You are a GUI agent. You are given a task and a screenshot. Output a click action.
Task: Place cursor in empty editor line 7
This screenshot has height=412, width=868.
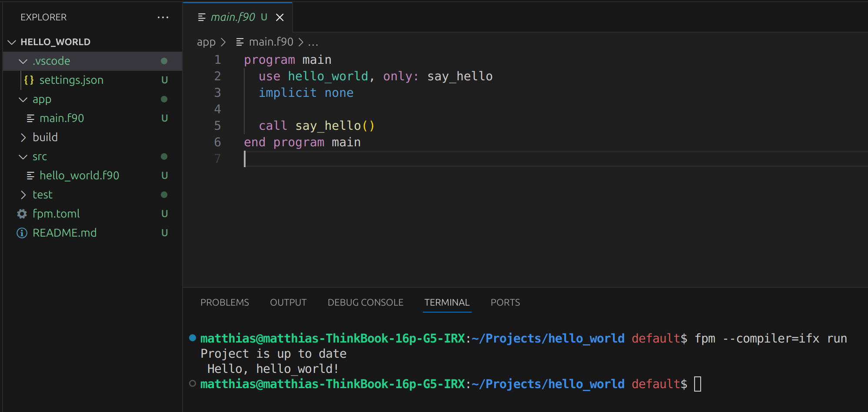[555, 159]
